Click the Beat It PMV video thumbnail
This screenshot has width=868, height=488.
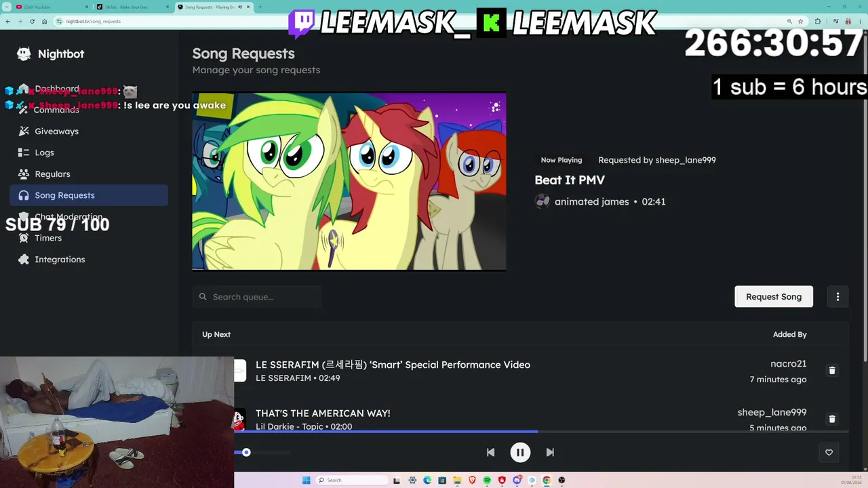pyautogui.click(x=349, y=182)
